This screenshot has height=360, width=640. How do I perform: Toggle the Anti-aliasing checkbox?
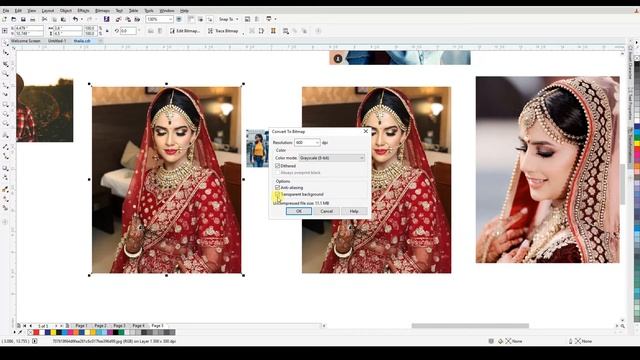coord(278,187)
